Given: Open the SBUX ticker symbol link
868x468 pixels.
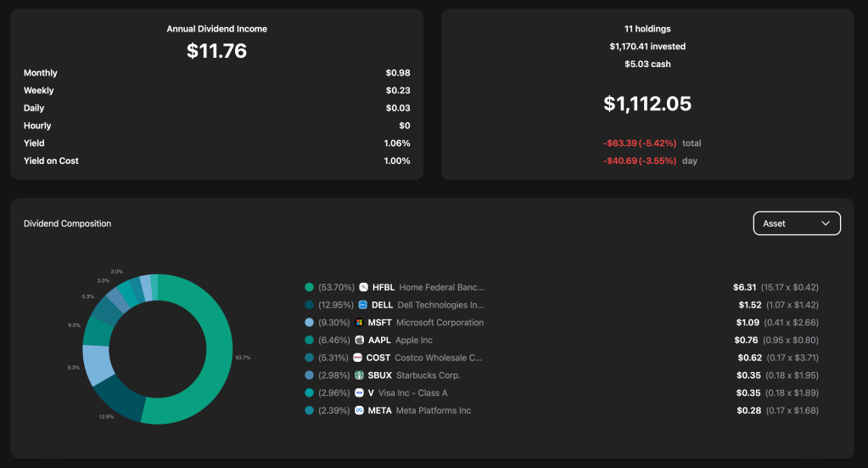Looking at the screenshot, I should tap(379, 375).
